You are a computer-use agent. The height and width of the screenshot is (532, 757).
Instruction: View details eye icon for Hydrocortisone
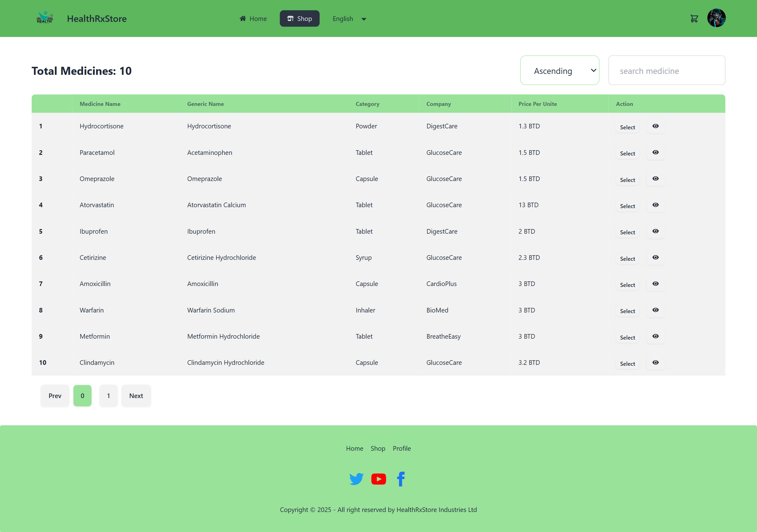655,126
